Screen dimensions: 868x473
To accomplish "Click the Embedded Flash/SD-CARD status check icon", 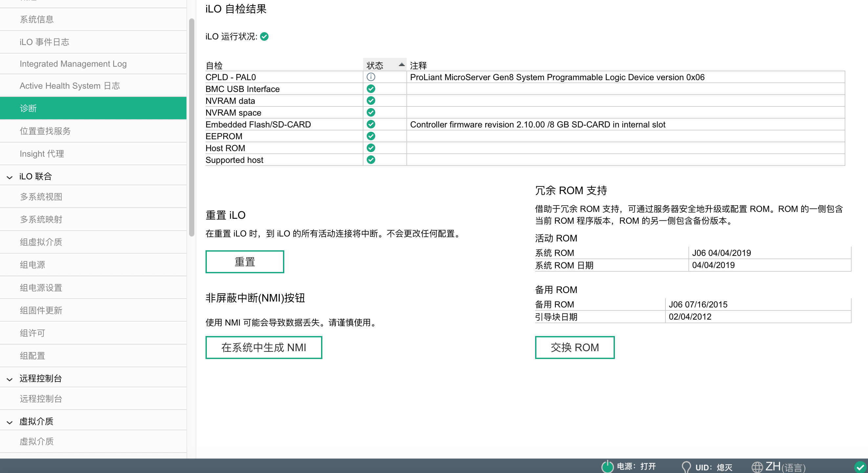I will tap(371, 124).
